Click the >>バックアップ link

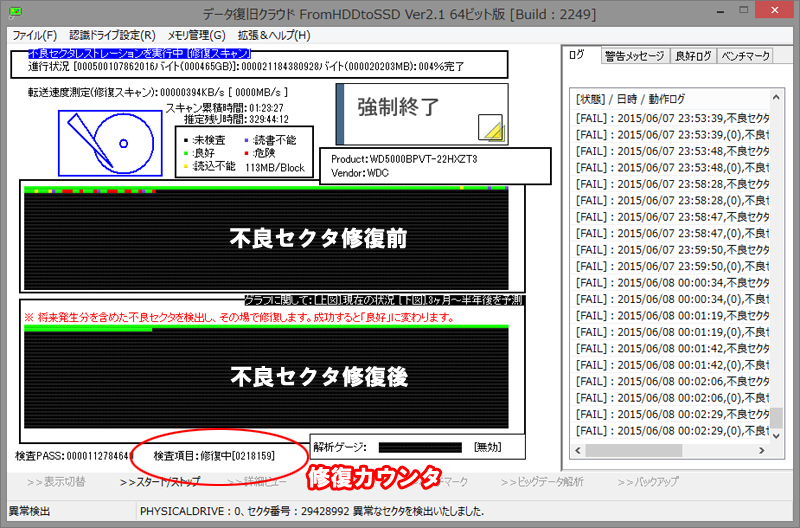click(x=647, y=482)
